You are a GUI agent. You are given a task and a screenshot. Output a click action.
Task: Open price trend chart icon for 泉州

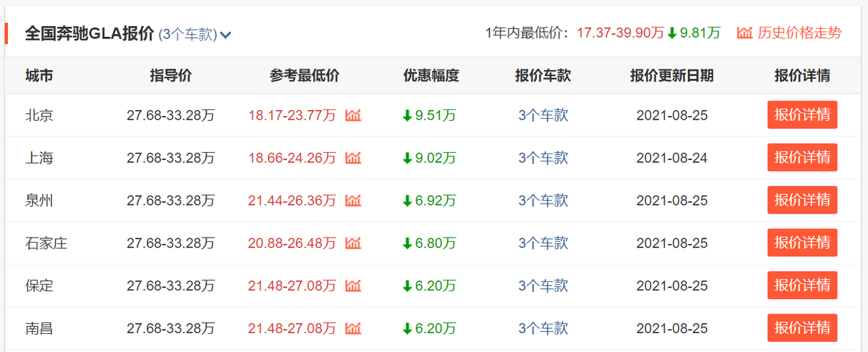(x=353, y=201)
